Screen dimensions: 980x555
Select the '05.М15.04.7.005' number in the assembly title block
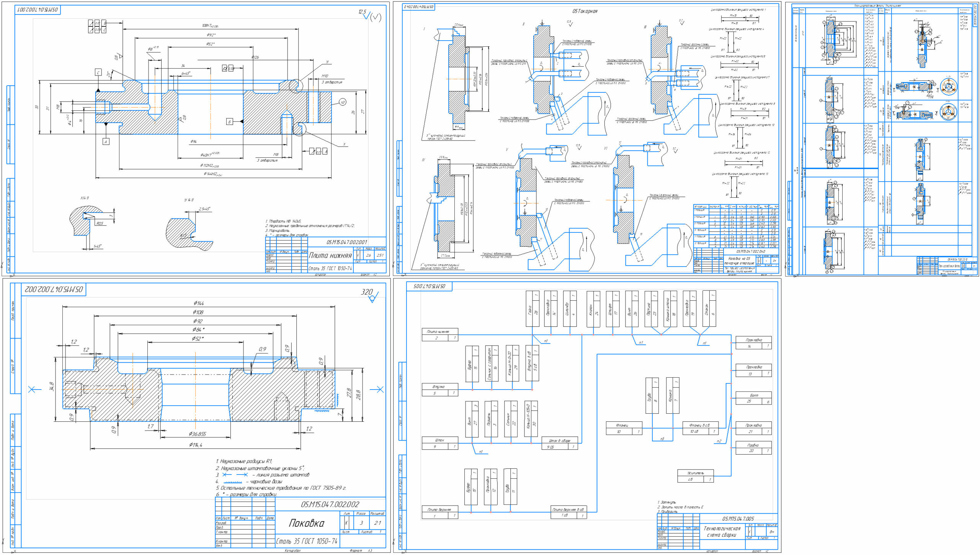tap(738, 519)
